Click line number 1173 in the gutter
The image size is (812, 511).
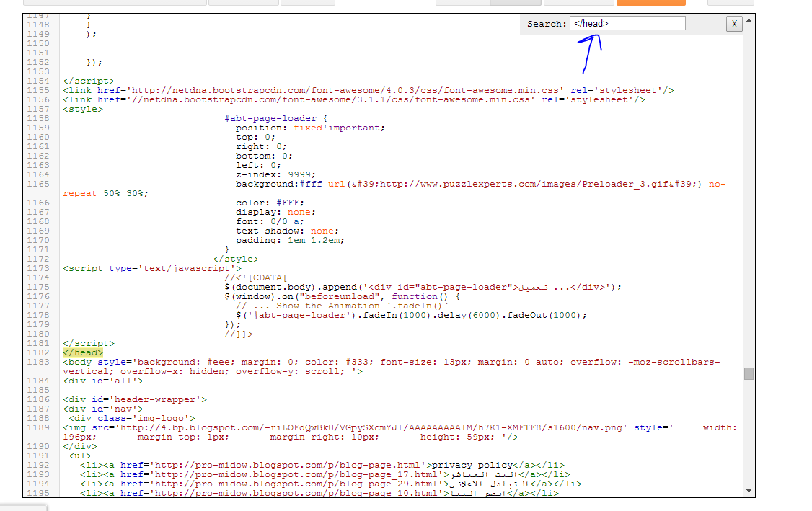[38, 268]
